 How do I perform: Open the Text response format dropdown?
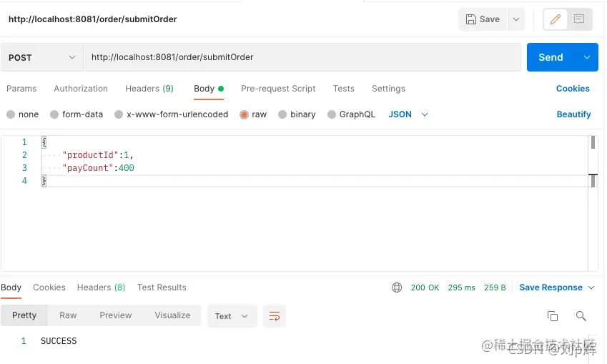232,316
